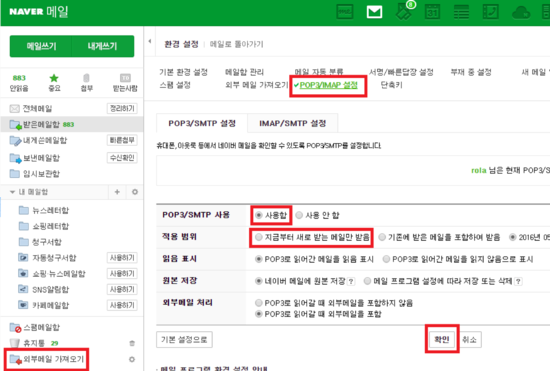Viewport: 550px width, 371px height.
Task: Click 메일쓰기 compose button
Action: [x=41, y=46]
